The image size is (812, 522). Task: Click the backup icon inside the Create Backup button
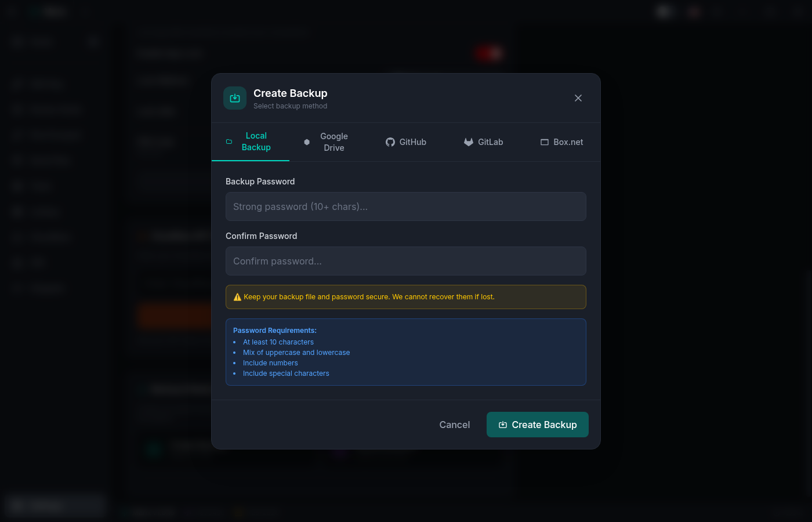pos(503,424)
